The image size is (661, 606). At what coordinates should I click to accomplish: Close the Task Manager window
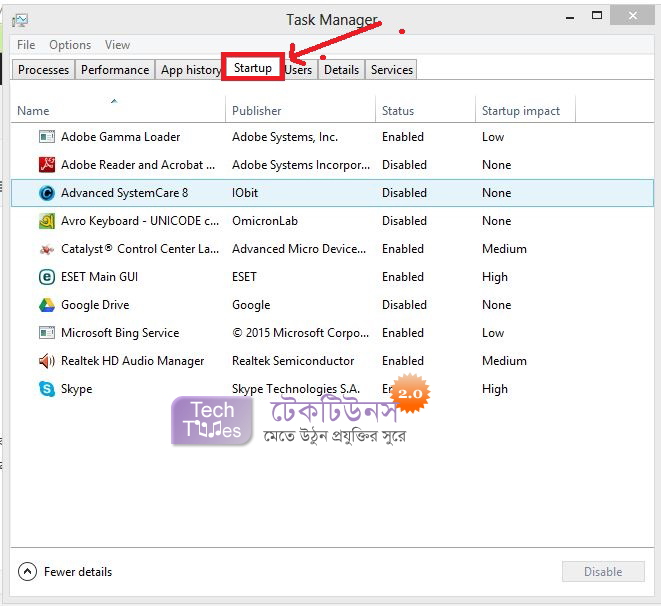coord(632,16)
